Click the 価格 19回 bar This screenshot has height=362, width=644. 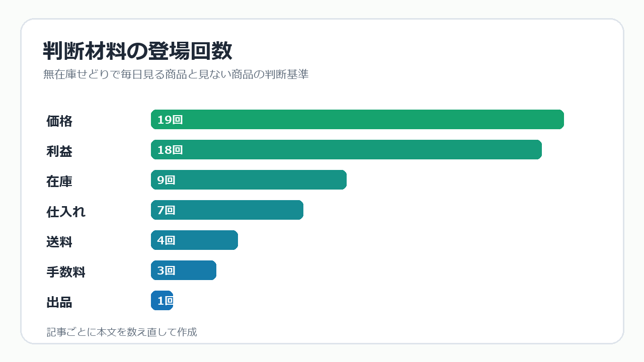pos(357,120)
